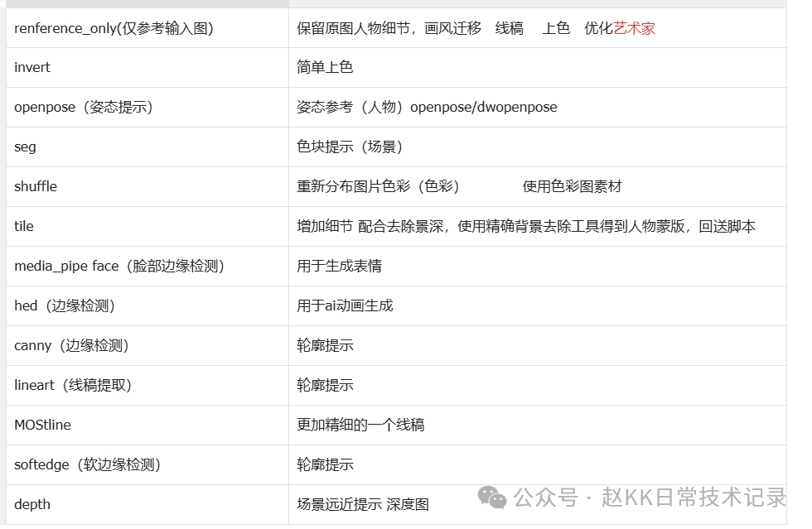
Task: Click media_pipe face（脸部边缘检测）cell
Action: pos(147,266)
